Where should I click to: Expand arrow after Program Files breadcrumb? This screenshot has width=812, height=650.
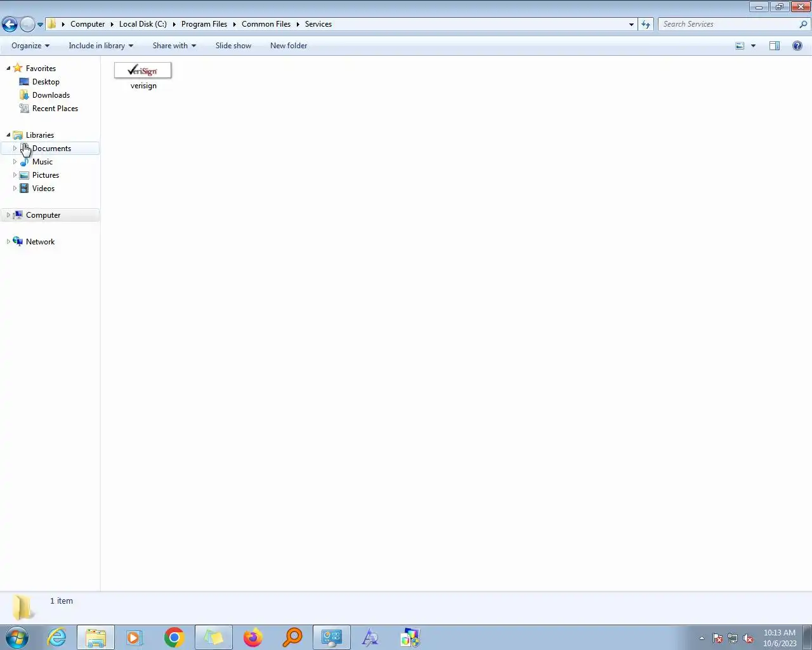[x=235, y=24]
